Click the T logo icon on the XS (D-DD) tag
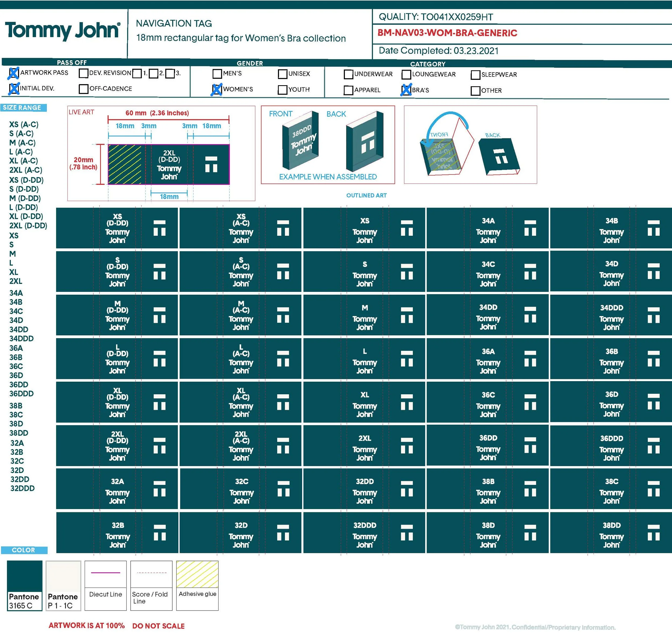672x637 pixels. coord(160,227)
